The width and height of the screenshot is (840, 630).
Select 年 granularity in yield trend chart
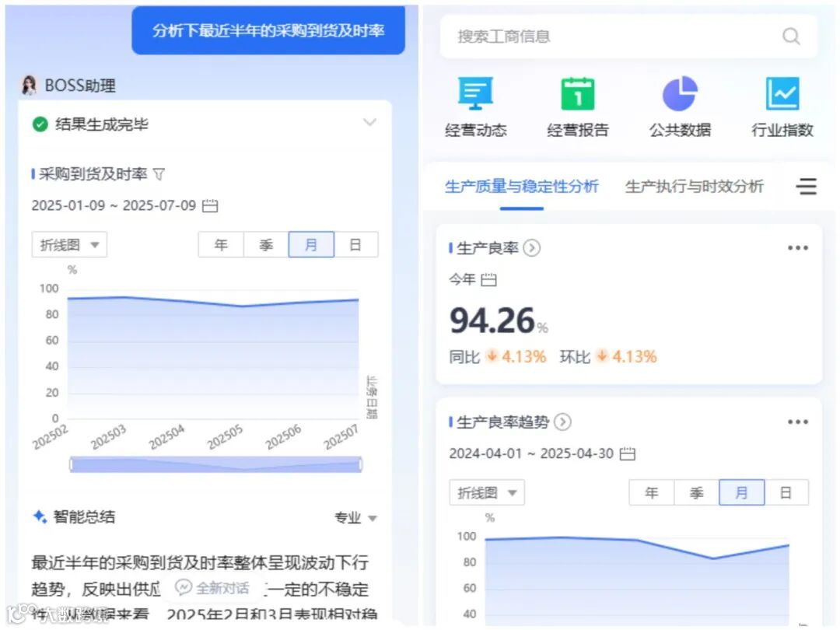coord(652,493)
